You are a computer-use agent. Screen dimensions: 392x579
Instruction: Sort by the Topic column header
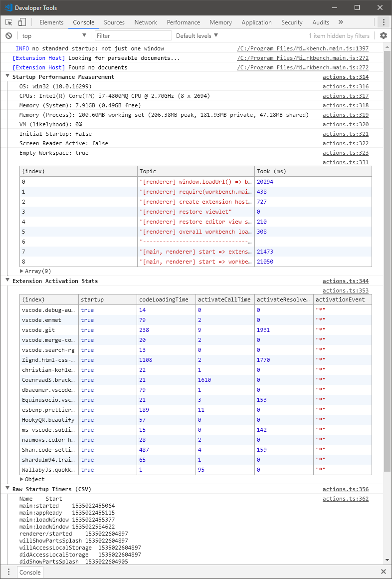[x=196, y=171]
